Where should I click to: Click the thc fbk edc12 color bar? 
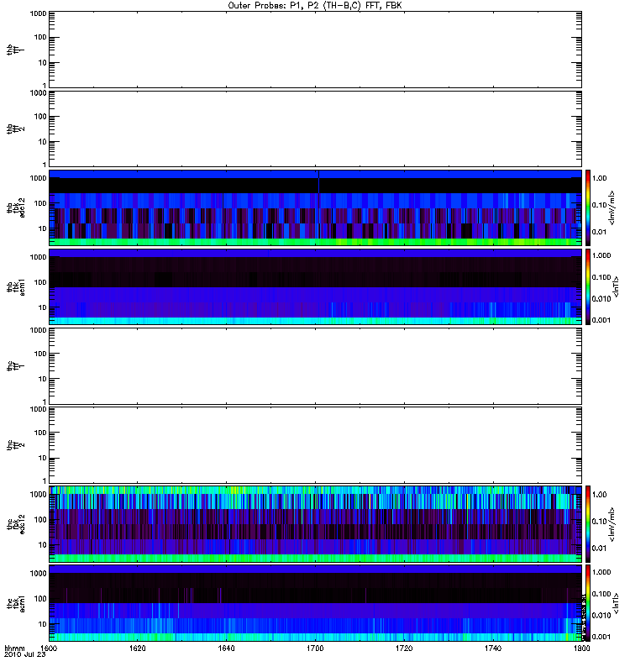pyautogui.click(x=588, y=524)
